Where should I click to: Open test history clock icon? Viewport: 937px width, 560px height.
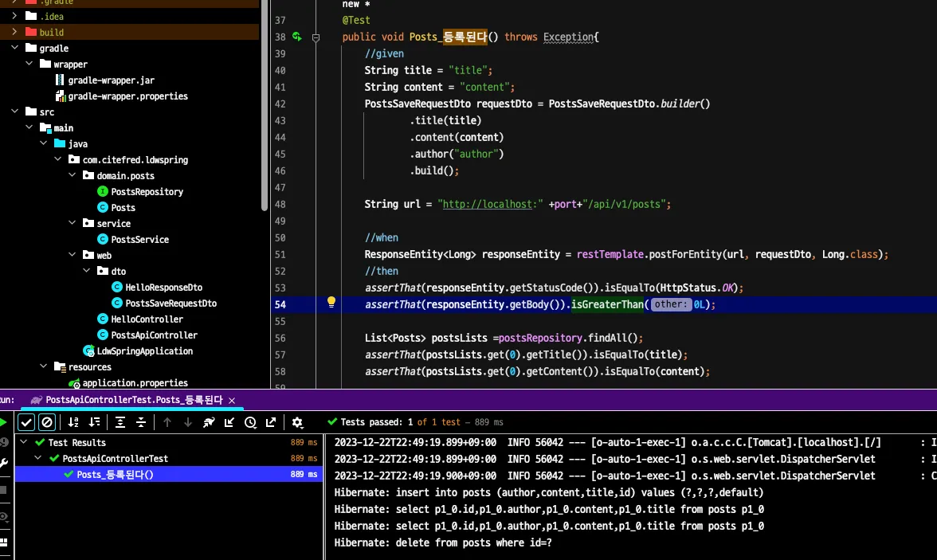coord(250,422)
